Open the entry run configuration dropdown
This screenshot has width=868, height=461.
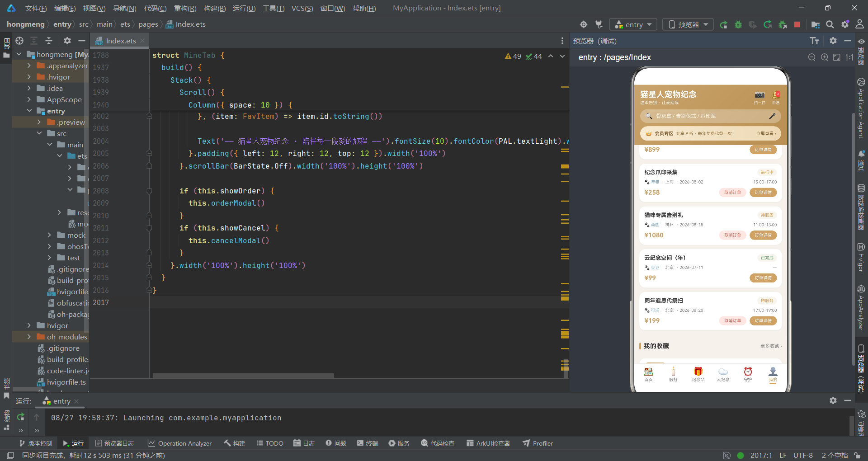tap(633, 24)
